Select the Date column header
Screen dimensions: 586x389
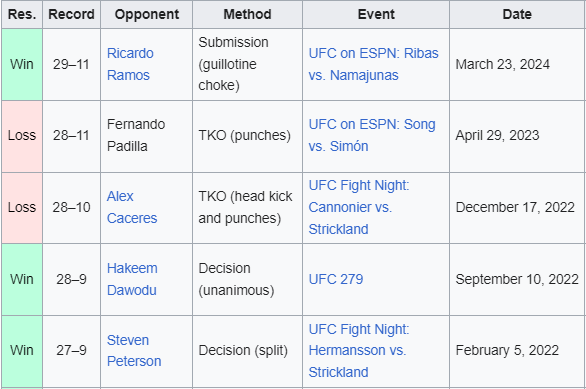517,14
